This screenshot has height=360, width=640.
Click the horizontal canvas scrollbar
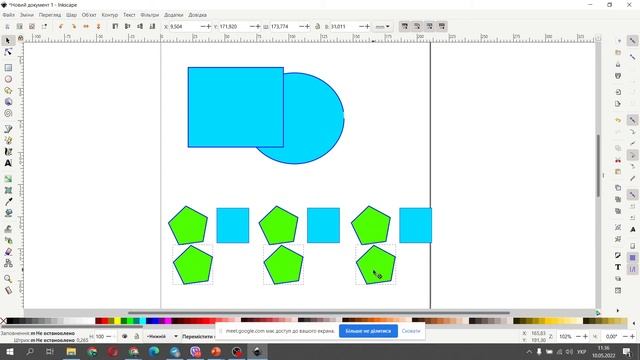click(x=318, y=313)
